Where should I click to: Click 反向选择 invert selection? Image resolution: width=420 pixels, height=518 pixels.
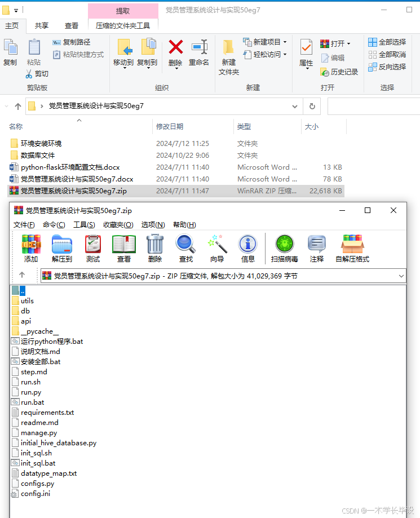pos(387,67)
